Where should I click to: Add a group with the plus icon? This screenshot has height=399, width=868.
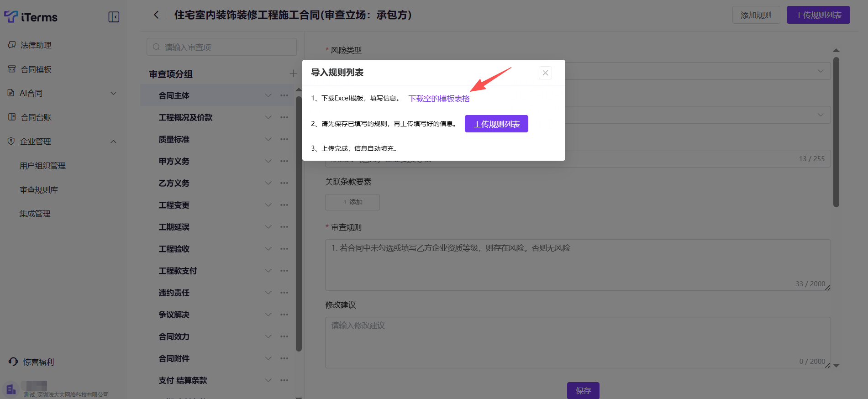pos(293,73)
